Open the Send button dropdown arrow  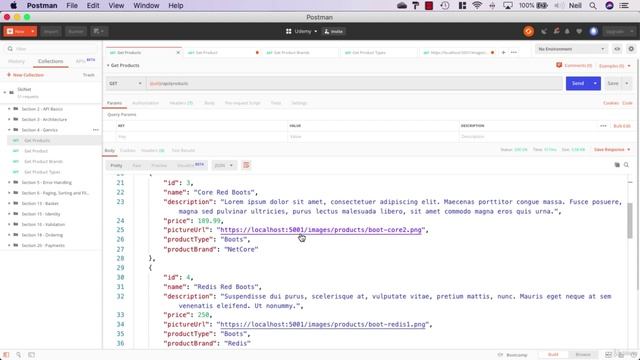[x=596, y=83]
